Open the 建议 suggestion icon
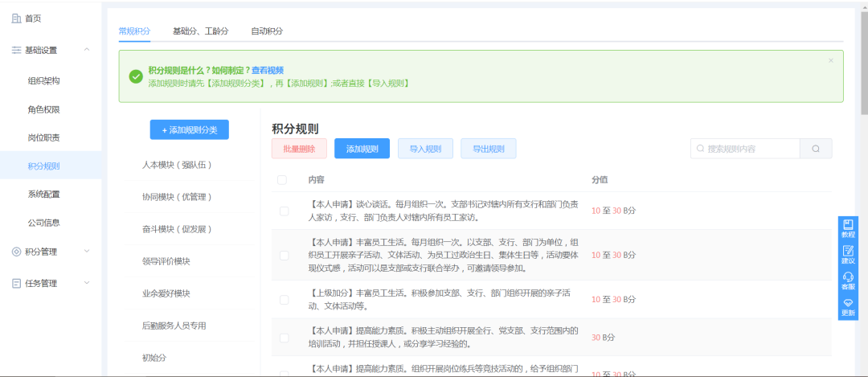Viewport: 868px width, 377px height. [x=848, y=250]
